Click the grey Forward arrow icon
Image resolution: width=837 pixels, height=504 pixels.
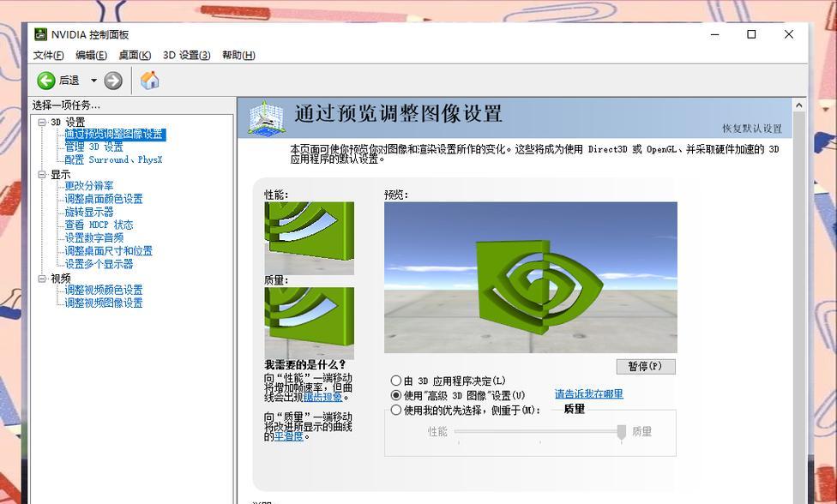tap(113, 81)
